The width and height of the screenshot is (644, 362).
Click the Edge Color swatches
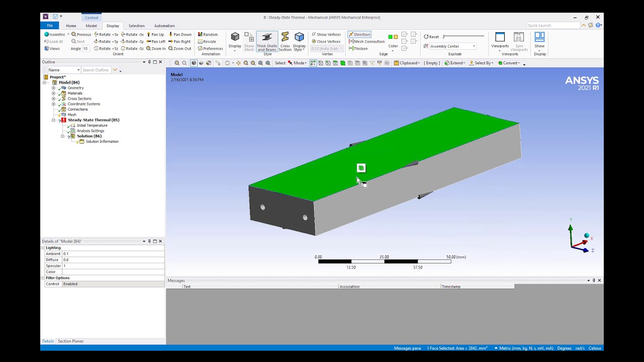coord(393,37)
